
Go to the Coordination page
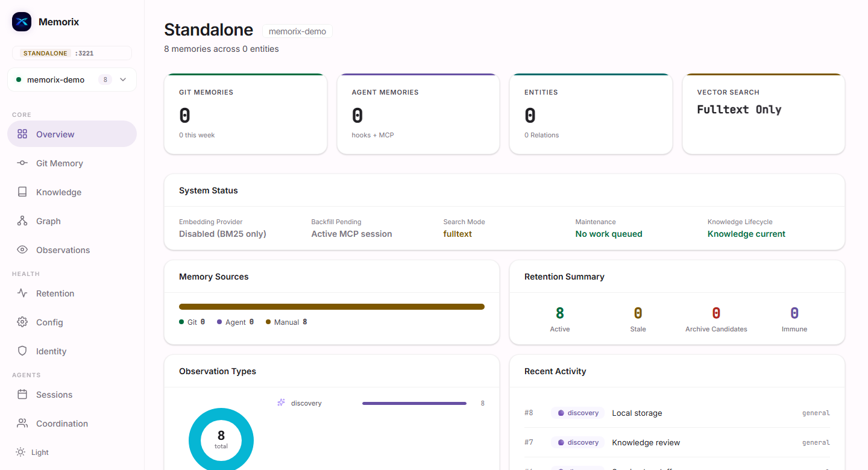point(72,423)
